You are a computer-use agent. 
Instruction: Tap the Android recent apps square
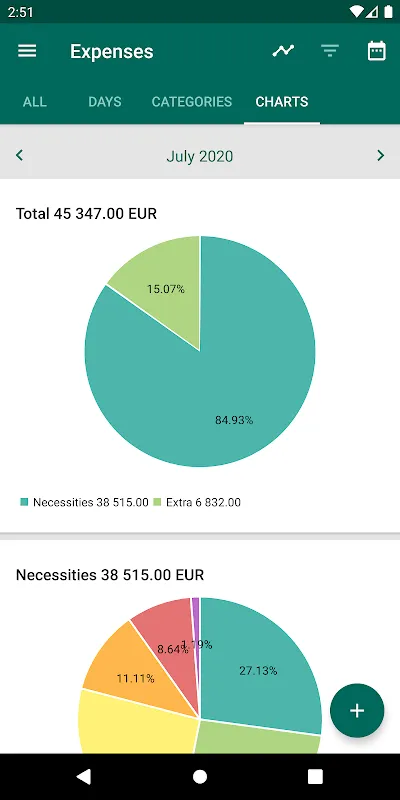click(x=315, y=777)
